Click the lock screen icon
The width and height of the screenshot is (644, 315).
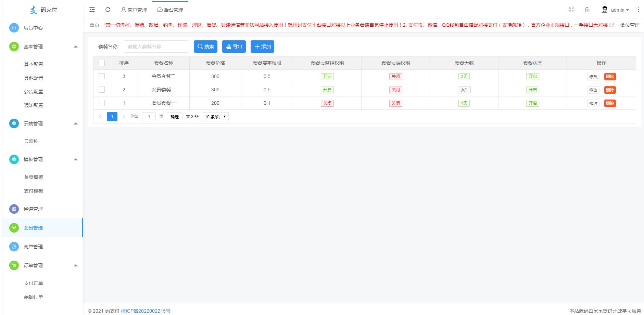[x=587, y=10]
